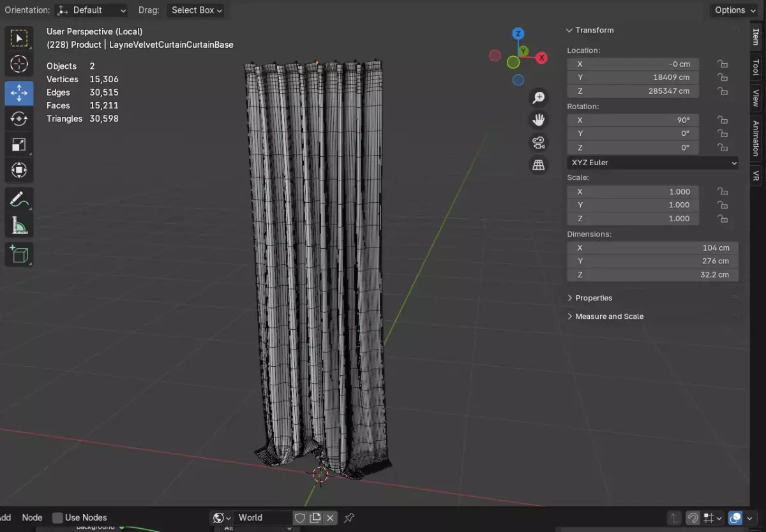Viewport: 766px width, 532px height.
Task: Lock the Scale Z value
Action: (x=723, y=218)
